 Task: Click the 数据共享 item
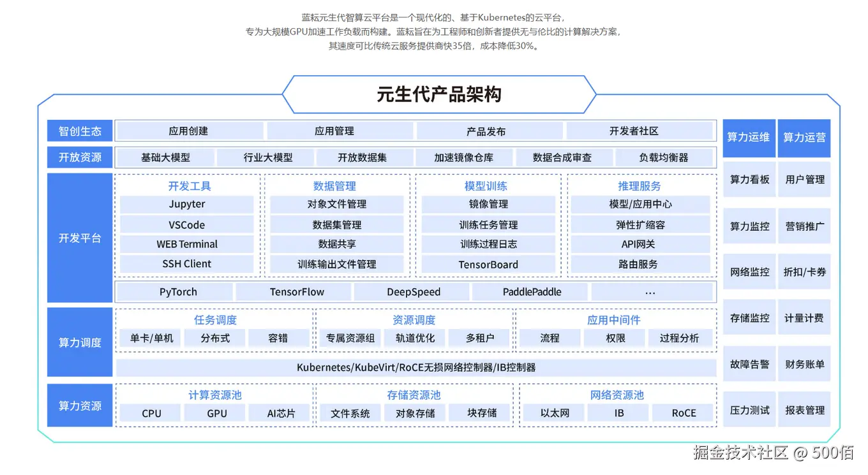click(337, 244)
